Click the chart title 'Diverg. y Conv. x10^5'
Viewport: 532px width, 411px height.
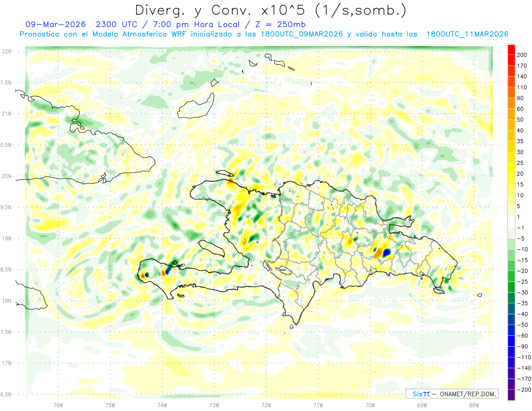[222, 10]
